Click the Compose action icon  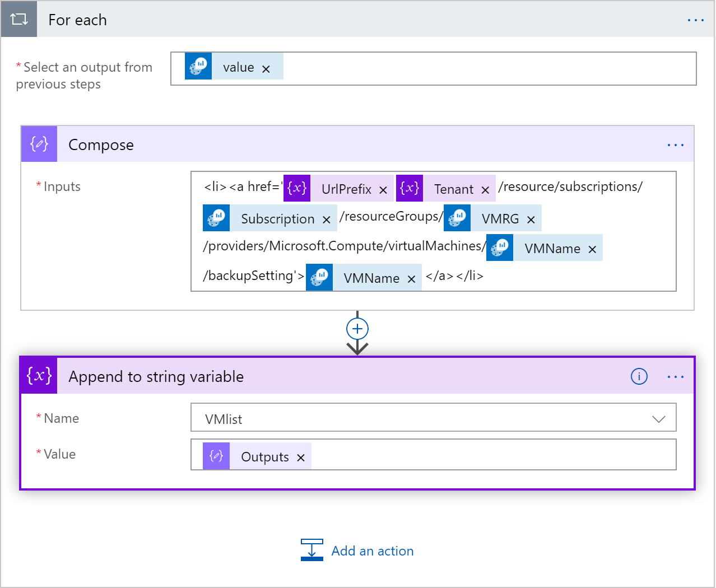point(38,144)
